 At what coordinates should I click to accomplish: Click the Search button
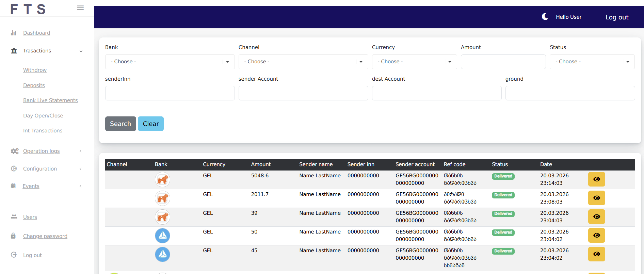[x=120, y=124]
